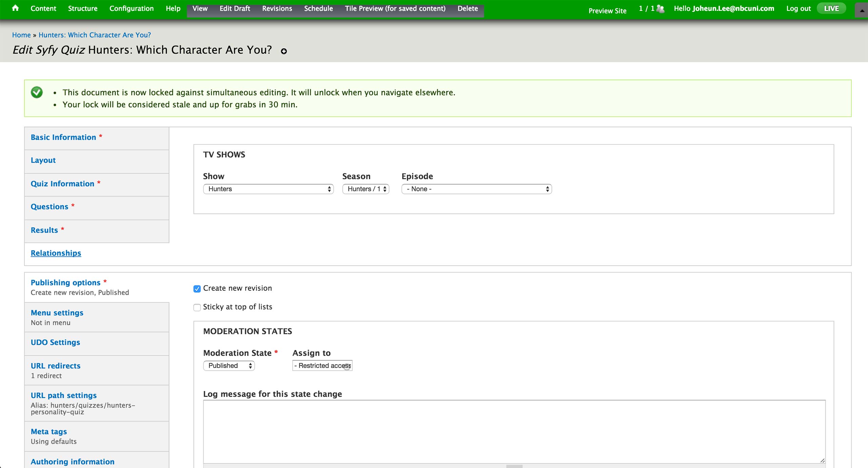Image resolution: width=868 pixels, height=468 pixels.
Task: Open the Season dropdown
Action: coord(366,189)
